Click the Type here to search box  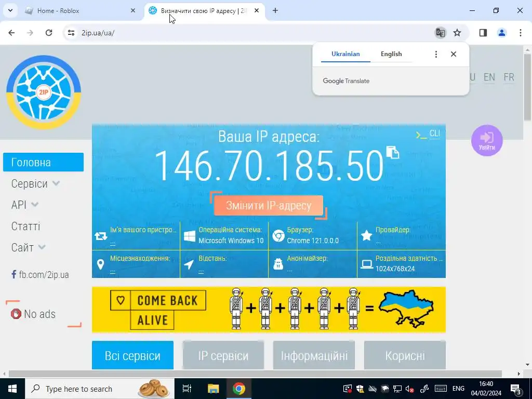click(x=100, y=389)
